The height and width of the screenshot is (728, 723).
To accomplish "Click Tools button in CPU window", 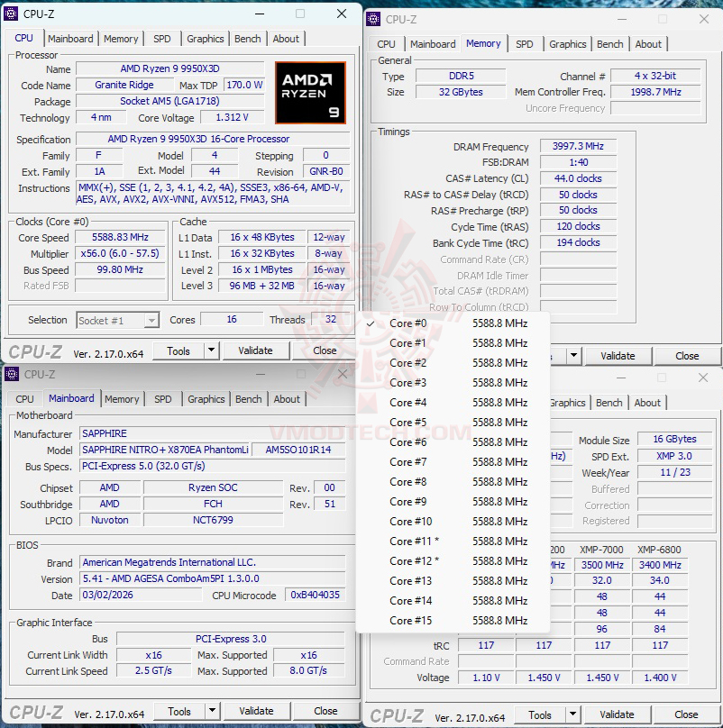I will coord(178,350).
